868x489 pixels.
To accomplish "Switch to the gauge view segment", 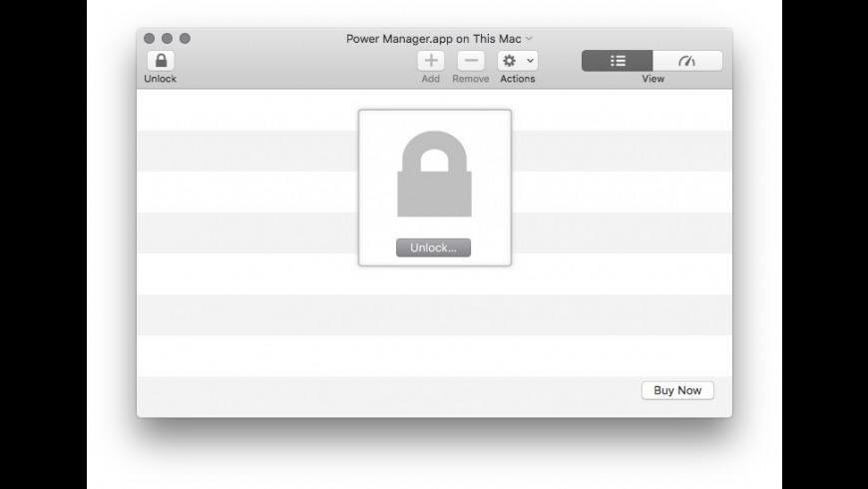I will point(687,60).
